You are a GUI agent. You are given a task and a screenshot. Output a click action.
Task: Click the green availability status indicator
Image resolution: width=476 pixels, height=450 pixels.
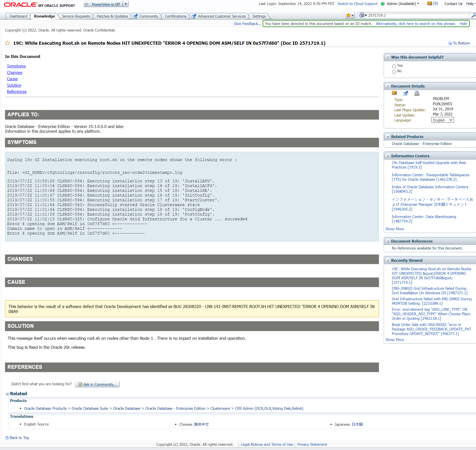coord(383,4)
